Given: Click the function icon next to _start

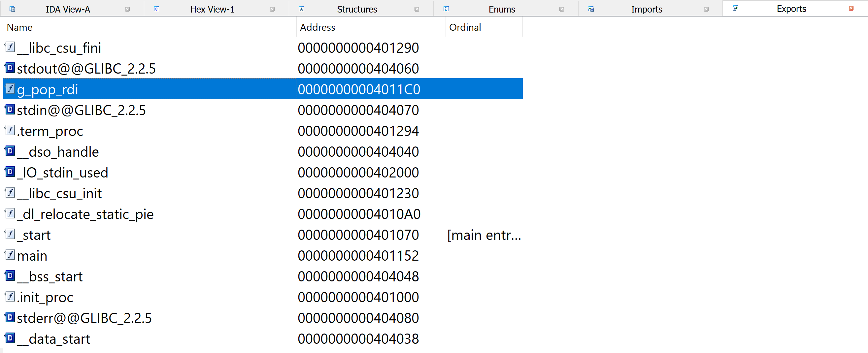Looking at the screenshot, I should [x=10, y=234].
